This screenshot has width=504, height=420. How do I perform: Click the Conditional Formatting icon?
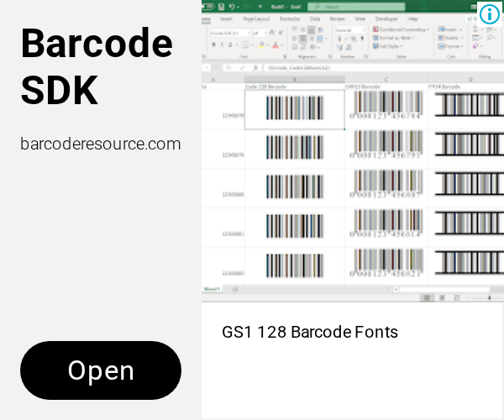(x=375, y=29)
